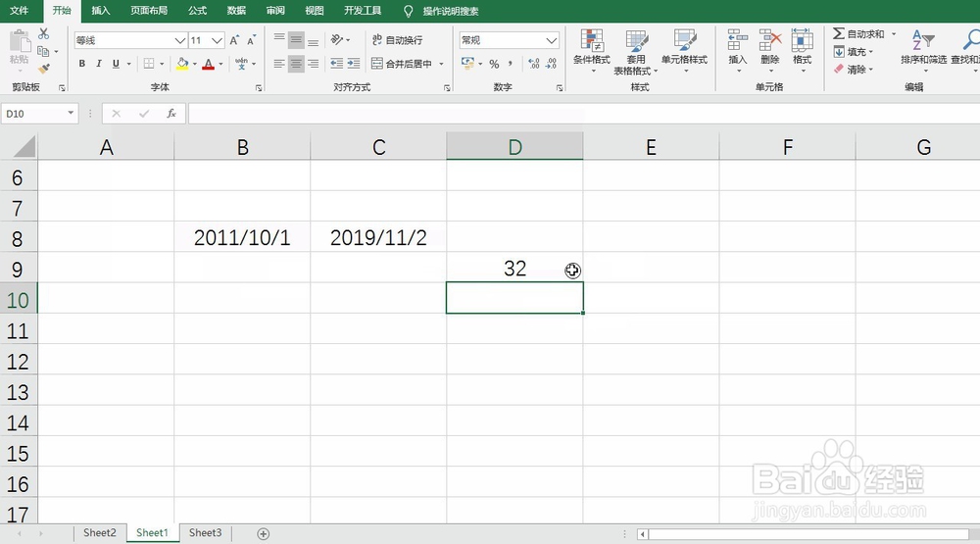Switch to the Developer tab (开发工具)
The width and height of the screenshot is (980, 544).
pyautogui.click(x=363, y=11)
